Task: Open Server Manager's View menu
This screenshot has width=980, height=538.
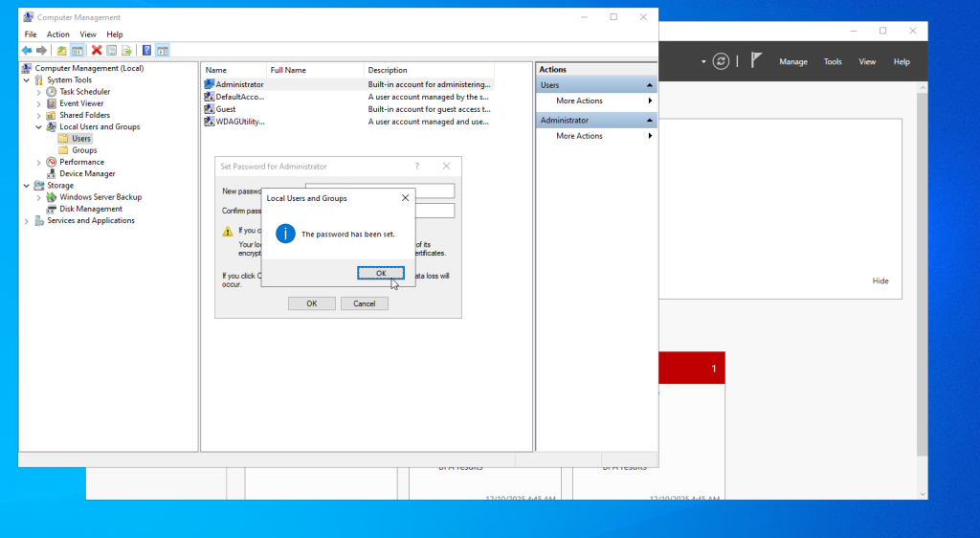Action: [867, 61]
